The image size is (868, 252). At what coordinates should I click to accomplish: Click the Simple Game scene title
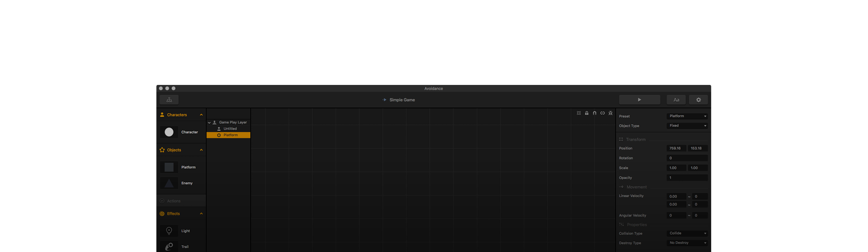point(402,100)
